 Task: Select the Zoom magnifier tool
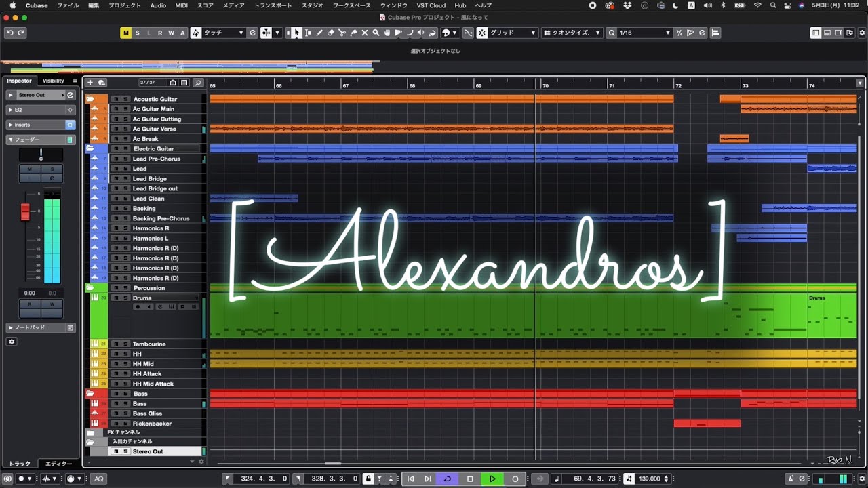pos(376,33)
